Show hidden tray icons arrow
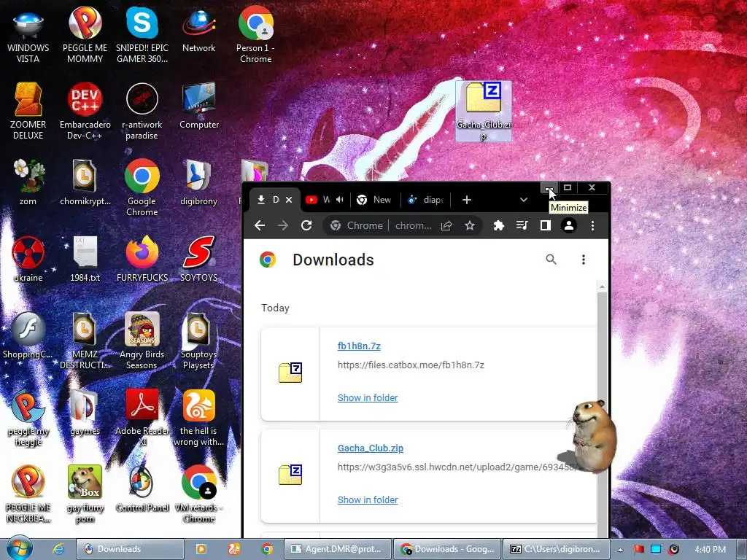The height and width of the screenshot is (560, 747). point(620,549)
